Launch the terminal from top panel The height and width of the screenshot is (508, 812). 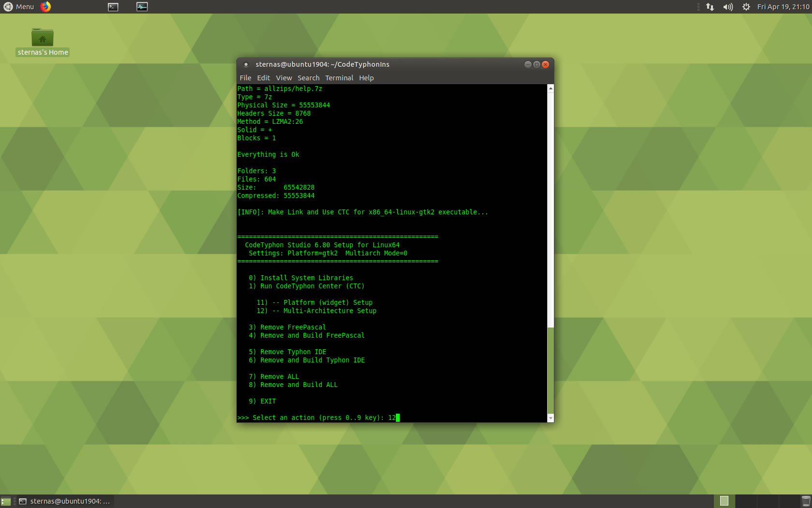point(113,7)
